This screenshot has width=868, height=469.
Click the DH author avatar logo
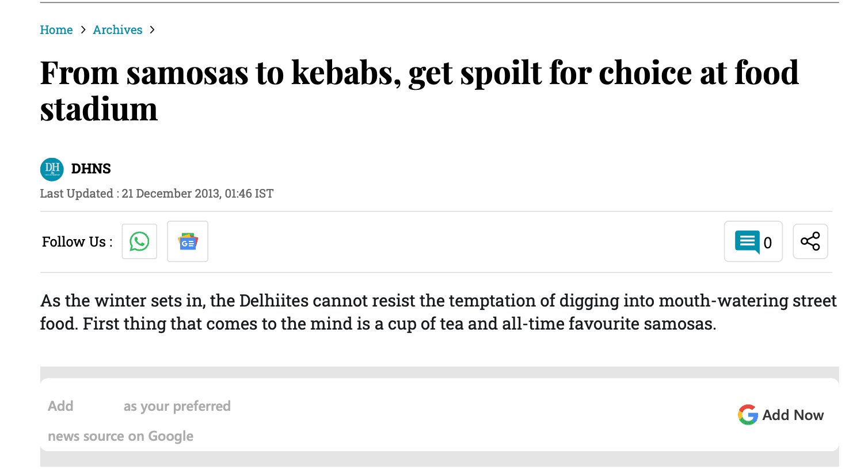point(52,169)
